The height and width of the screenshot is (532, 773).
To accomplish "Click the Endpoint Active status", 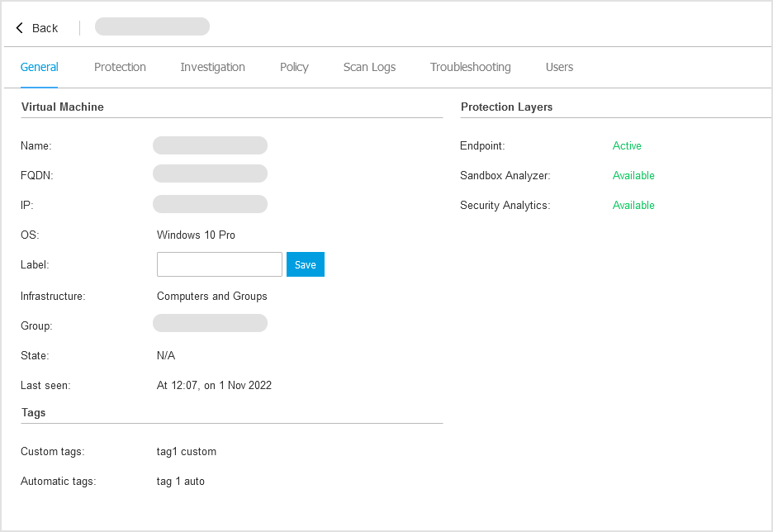I will 627,145.
